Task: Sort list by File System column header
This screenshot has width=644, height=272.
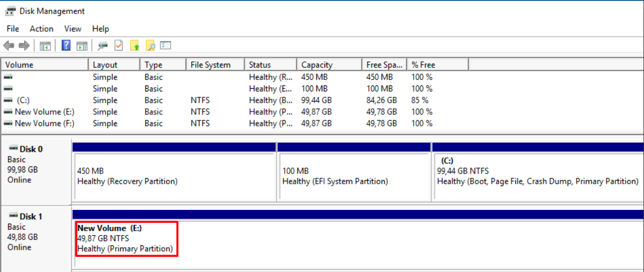Action: (x=215, y=65)
